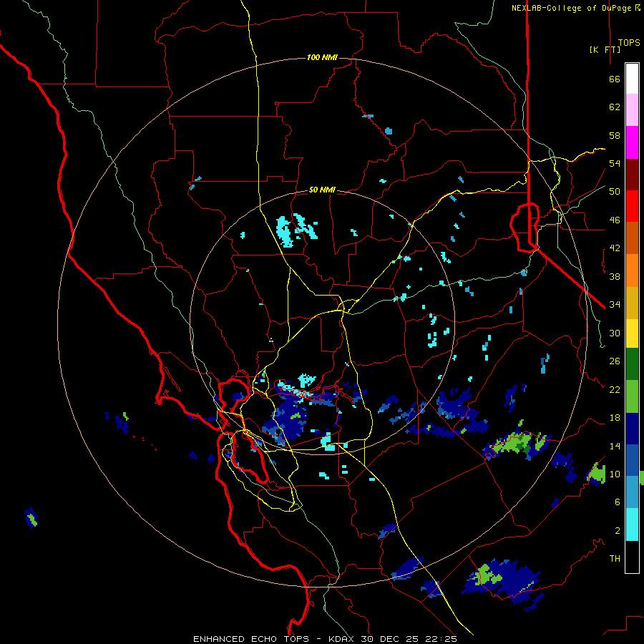Click the light pink legend swatch
This screenshot has width=644, height=644.
click(632, 109)
